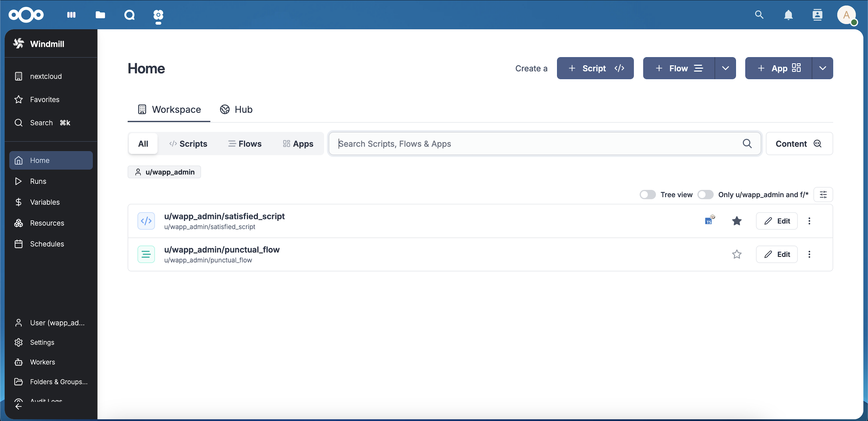Open Schedules in the sidebar

[x=47, y=244]
